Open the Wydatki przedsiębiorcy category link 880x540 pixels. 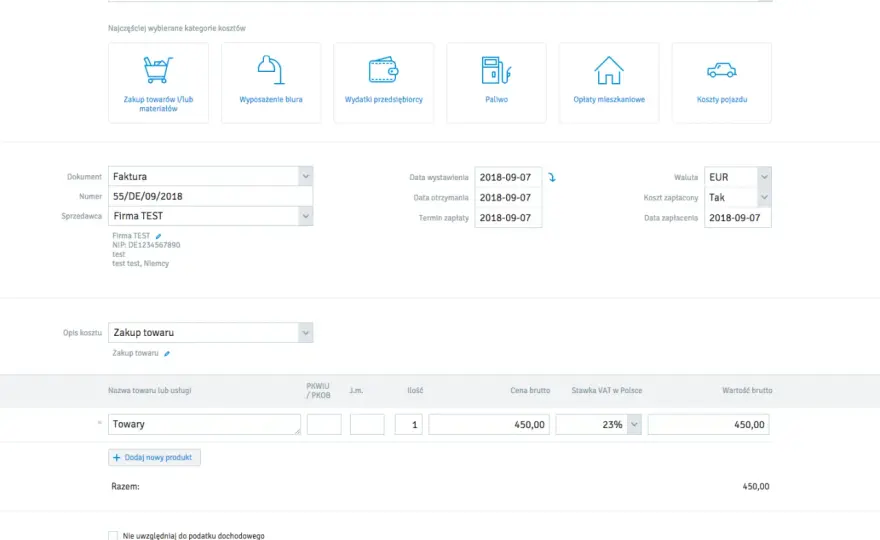[x=383, y=99]
